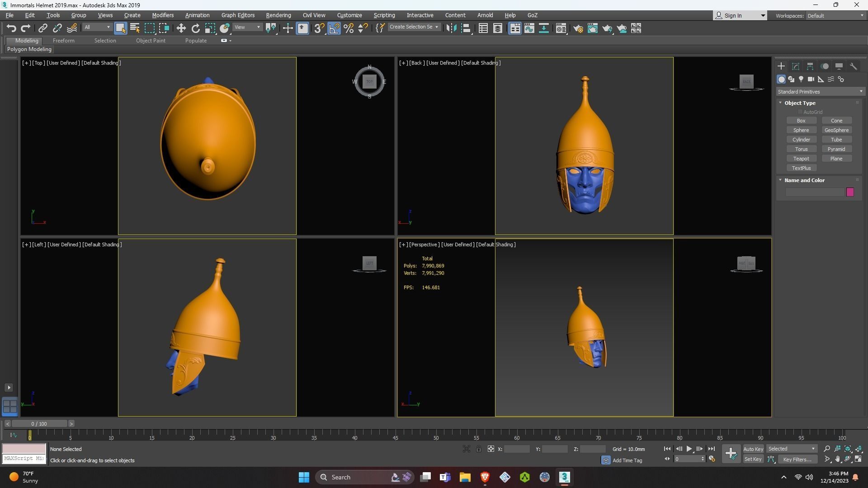Open the Render Setup teapot gear icon
This screenshot has width=868, height=488.
(x=578, y=28)
